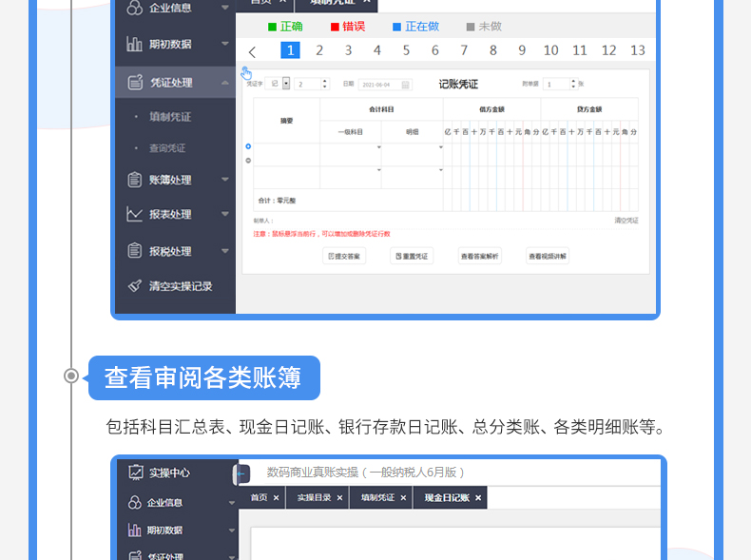Image resolution: width=751 pixels, height=560 pixels.
Task: Click the 清空凭证 link
Action: (x=626, y=220)
